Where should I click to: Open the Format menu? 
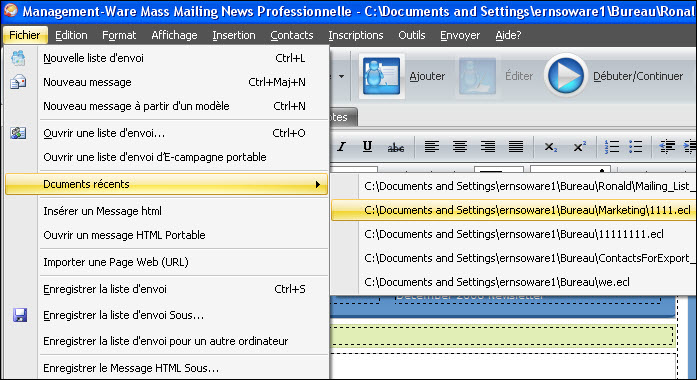(x=119, y=35)
